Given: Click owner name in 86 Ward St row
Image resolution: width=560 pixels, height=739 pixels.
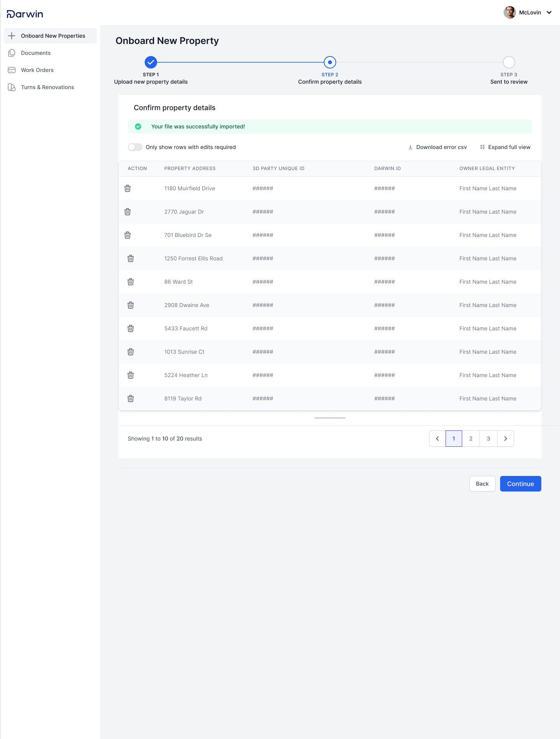Looking at the screenshot, I should (x=488, y=282).
